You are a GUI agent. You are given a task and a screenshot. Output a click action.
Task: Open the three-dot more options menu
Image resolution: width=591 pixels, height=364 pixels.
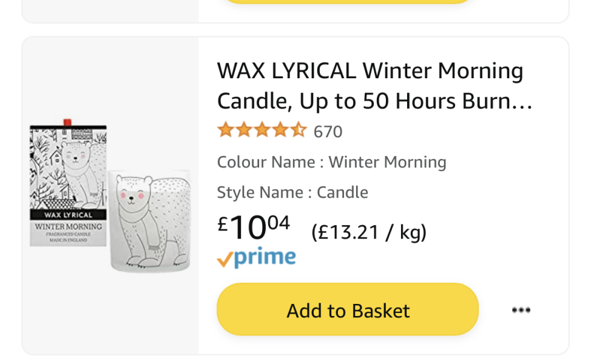[521, 311]
